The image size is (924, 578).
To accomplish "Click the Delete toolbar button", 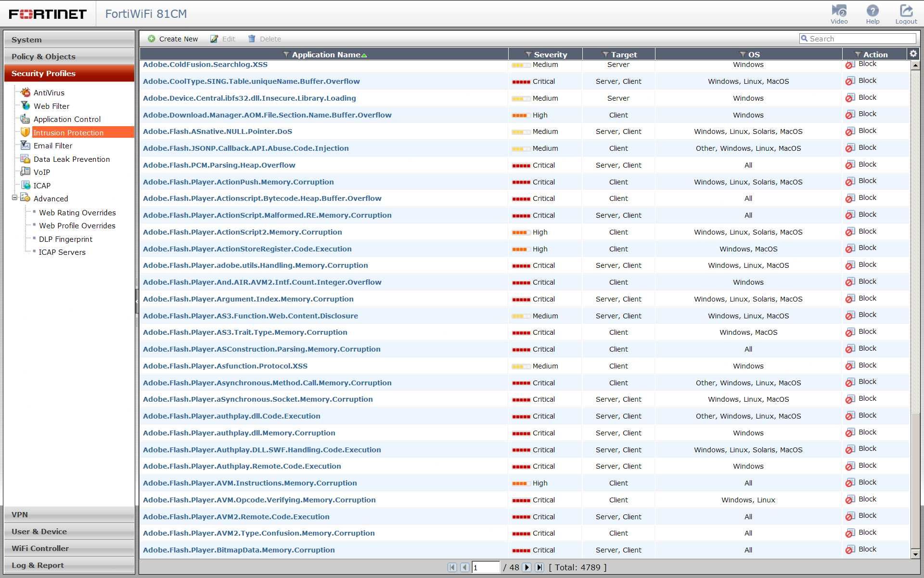I will (265, 39).
